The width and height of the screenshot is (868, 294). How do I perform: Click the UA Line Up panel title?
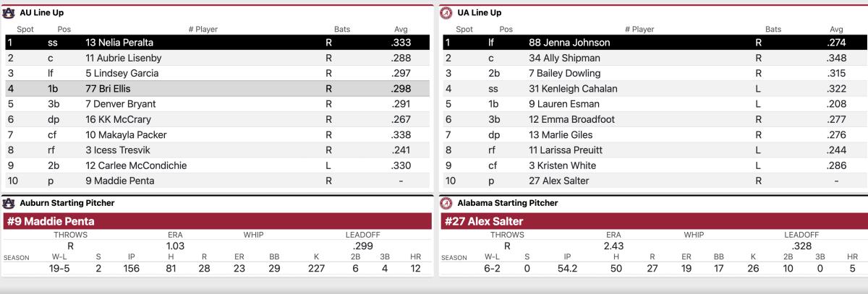click(x=480, y=12)
